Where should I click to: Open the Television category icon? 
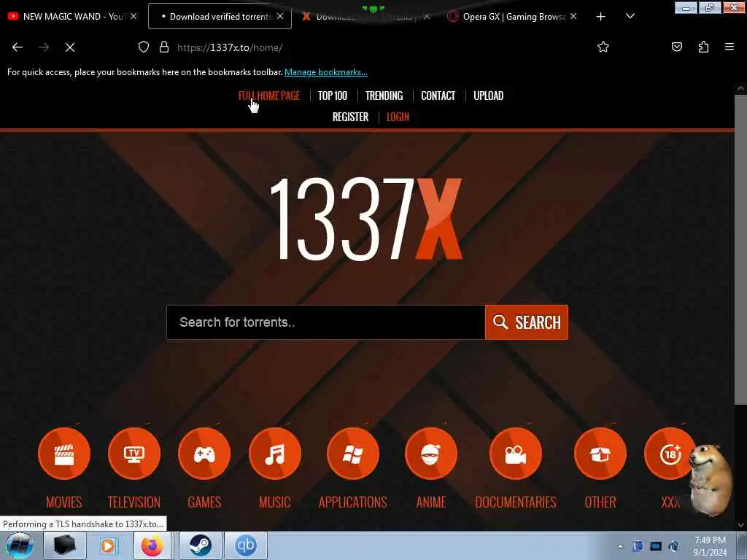[x=134, y=454]
